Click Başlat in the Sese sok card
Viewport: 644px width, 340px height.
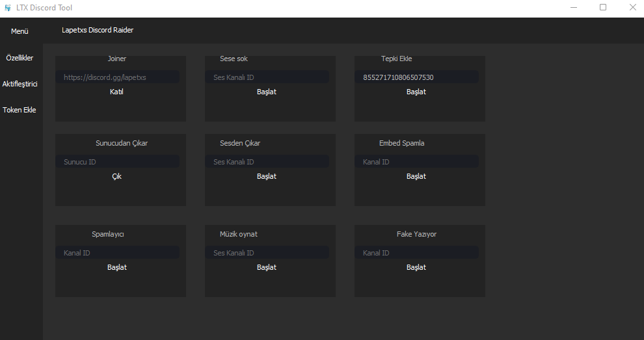pos(267,92)
